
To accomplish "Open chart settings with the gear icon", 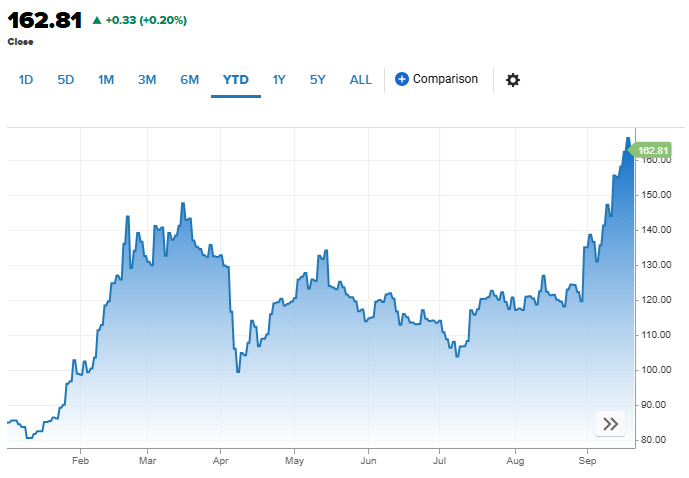I will click(x=513, y=80).
